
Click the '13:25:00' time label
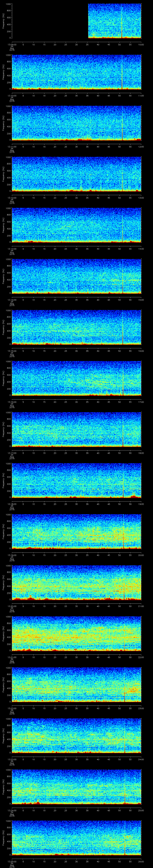tap(12, 861)
